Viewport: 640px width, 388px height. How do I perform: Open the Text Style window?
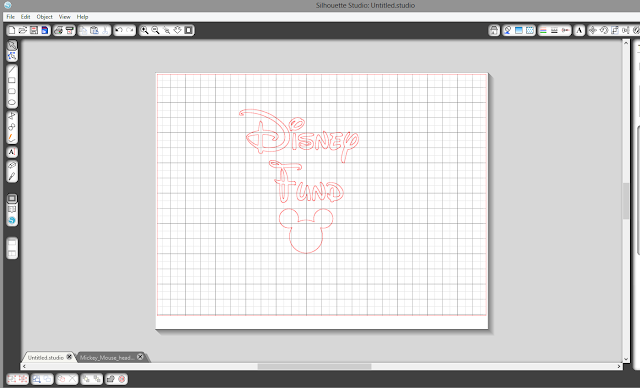click(x=579, y=30)
